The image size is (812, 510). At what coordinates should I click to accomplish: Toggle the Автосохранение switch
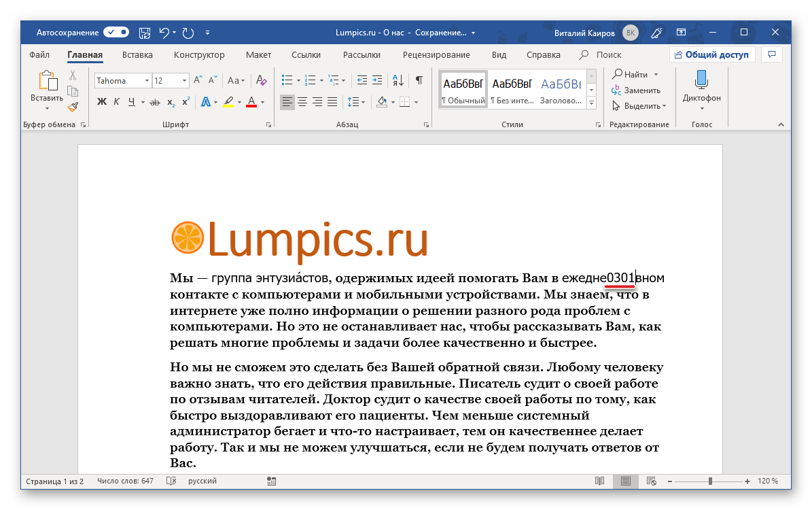click(x=116, y=32)
